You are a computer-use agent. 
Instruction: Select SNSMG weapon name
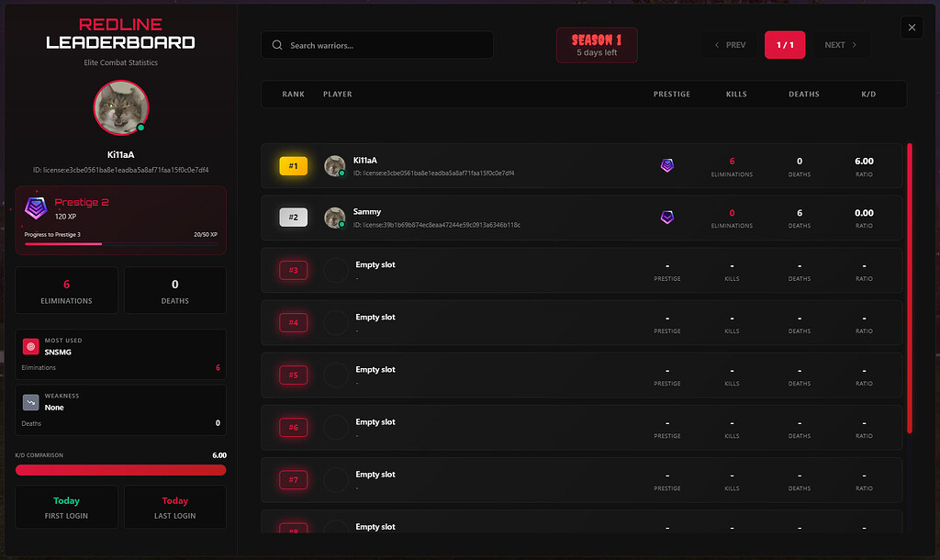point(58,352)
